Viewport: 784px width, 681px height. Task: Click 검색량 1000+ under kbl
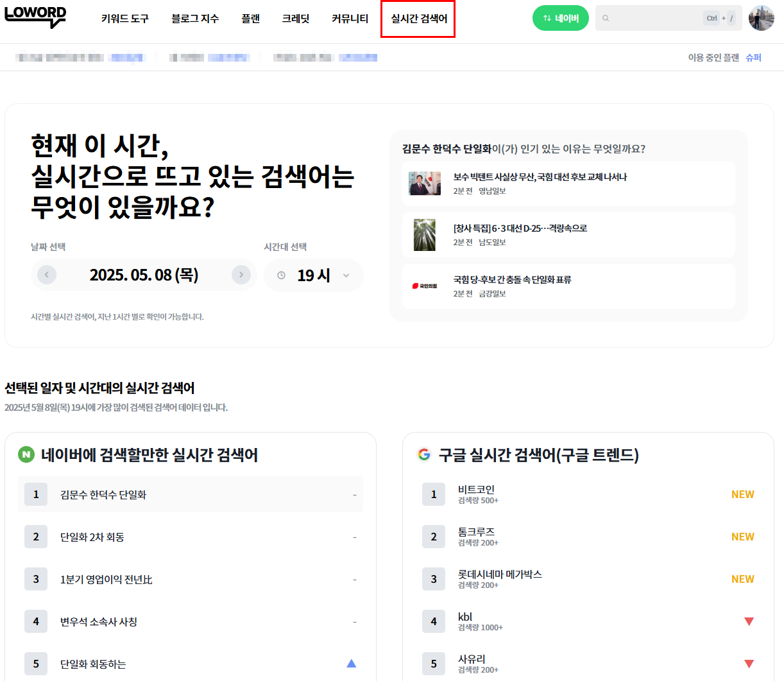(480, 628)
